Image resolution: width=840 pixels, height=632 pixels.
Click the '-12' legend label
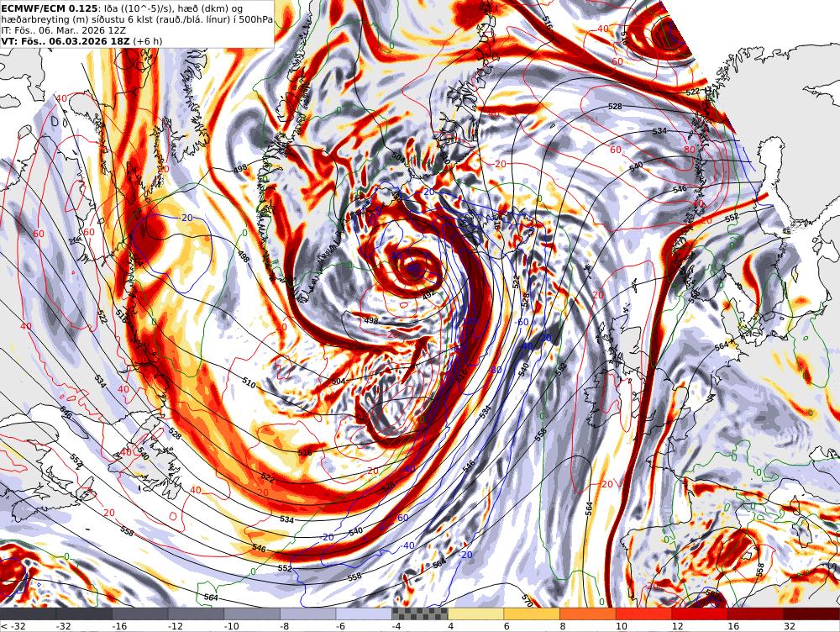[x=176, y=626]
